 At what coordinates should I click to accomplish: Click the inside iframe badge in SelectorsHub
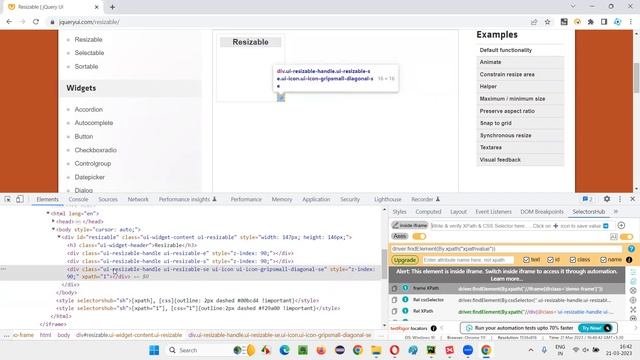point(410,225)
